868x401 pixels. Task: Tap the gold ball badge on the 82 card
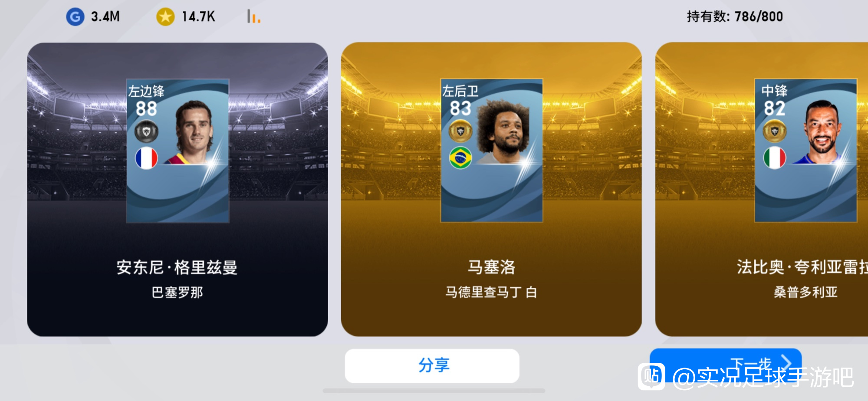(775, 131)
